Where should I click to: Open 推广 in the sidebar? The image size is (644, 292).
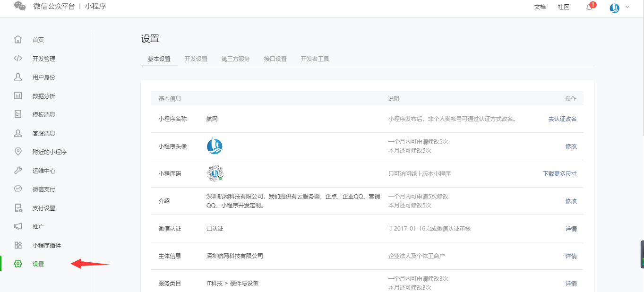tap(38, 227)
